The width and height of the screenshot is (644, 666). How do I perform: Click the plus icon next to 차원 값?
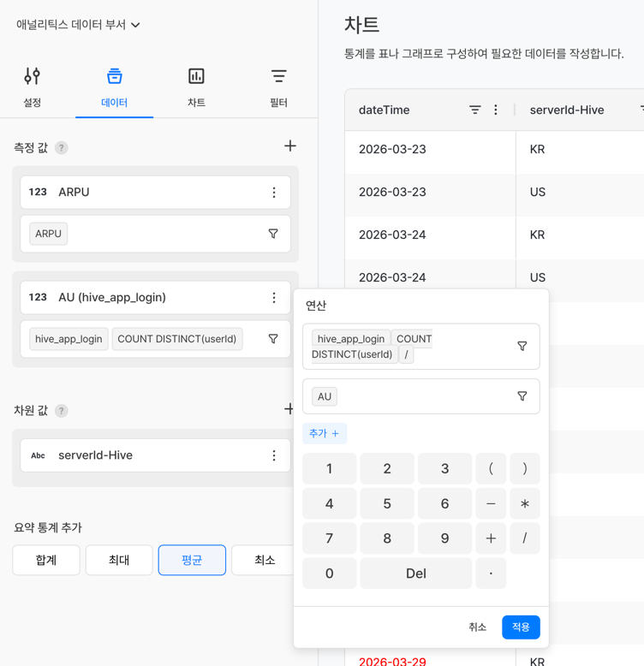point(289,409)
